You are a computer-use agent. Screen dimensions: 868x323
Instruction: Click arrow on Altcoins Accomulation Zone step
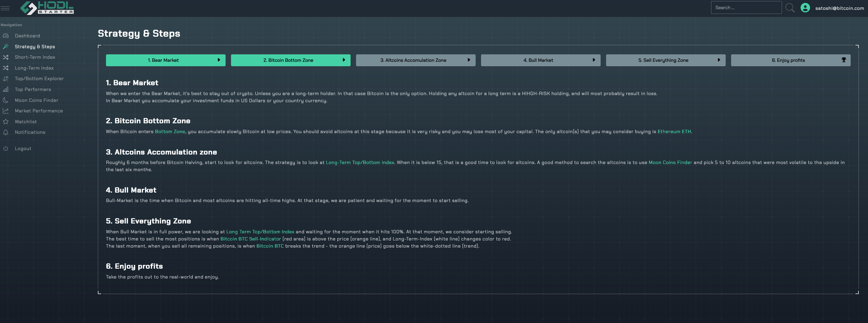coord(469,60)
